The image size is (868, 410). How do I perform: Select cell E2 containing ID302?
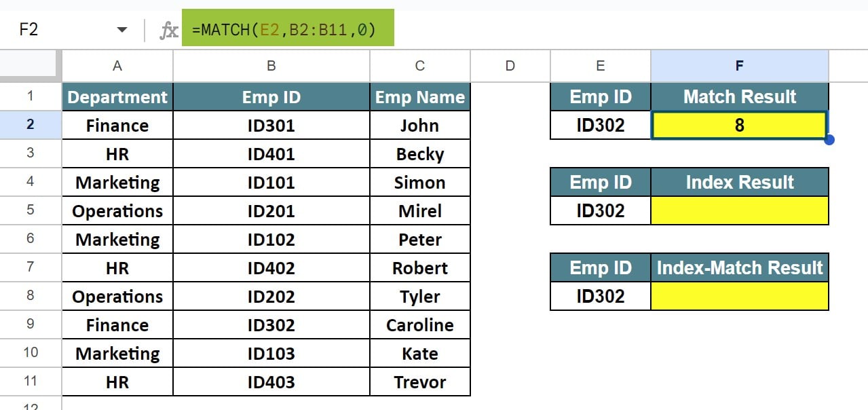(600, 125)
